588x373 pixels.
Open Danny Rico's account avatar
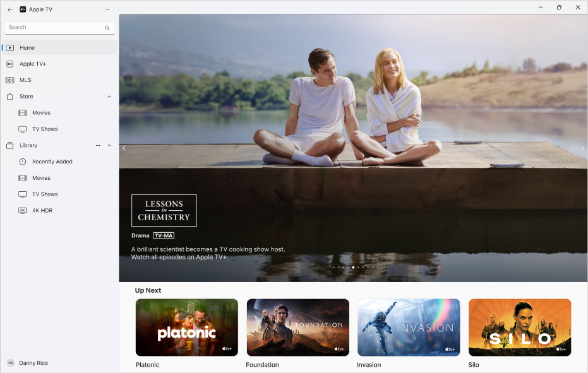point(9,363)
